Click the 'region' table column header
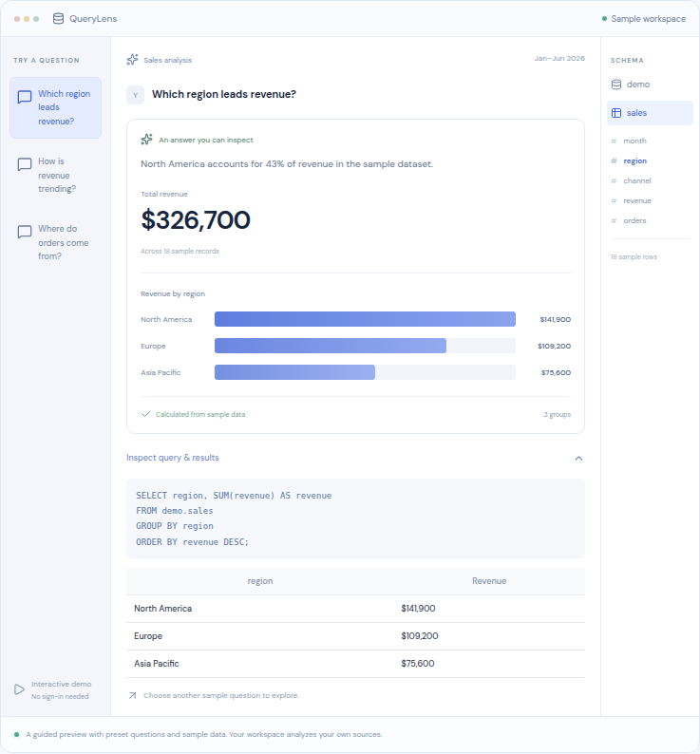 (260, 581)
